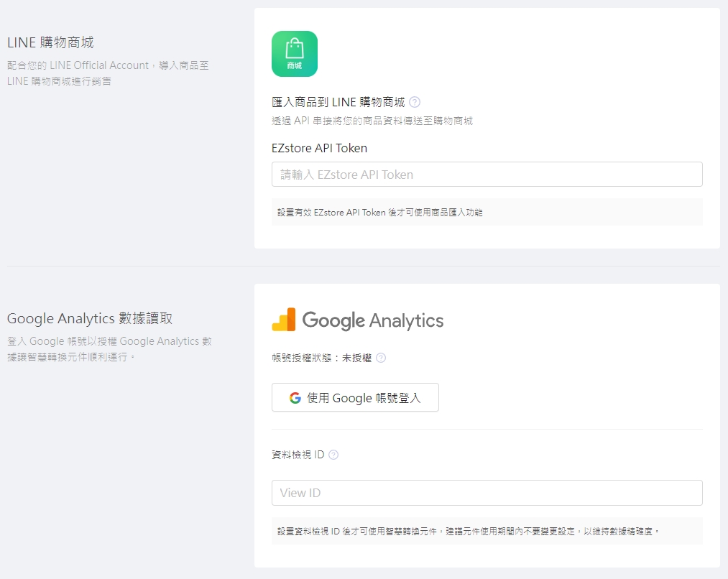
Task: Open help icon beside 帳號授權狀態：未授權
Action: (381, 358)
